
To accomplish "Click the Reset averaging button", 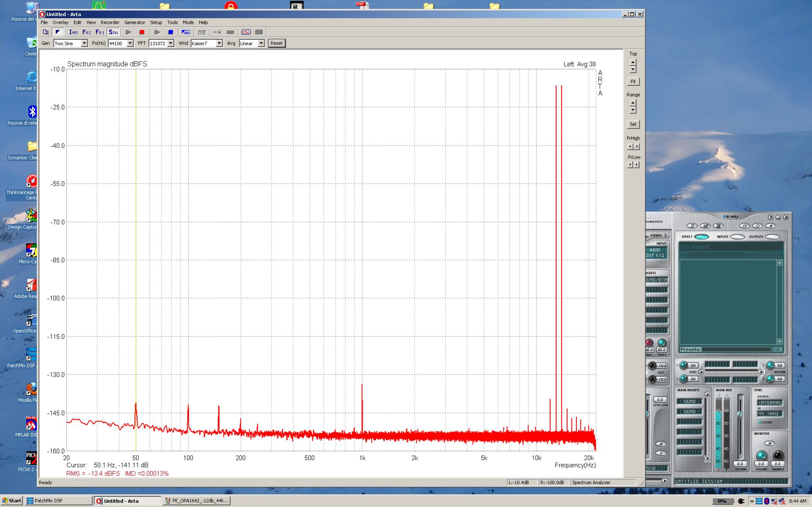I will coord(277,43).
